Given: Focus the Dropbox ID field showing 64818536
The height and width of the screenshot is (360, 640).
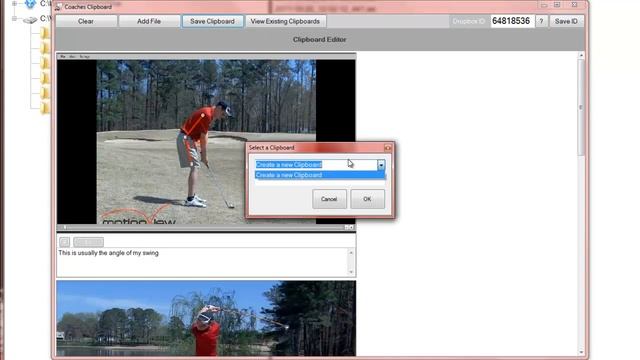Looking at the screenshot, I should pos(511,21).
